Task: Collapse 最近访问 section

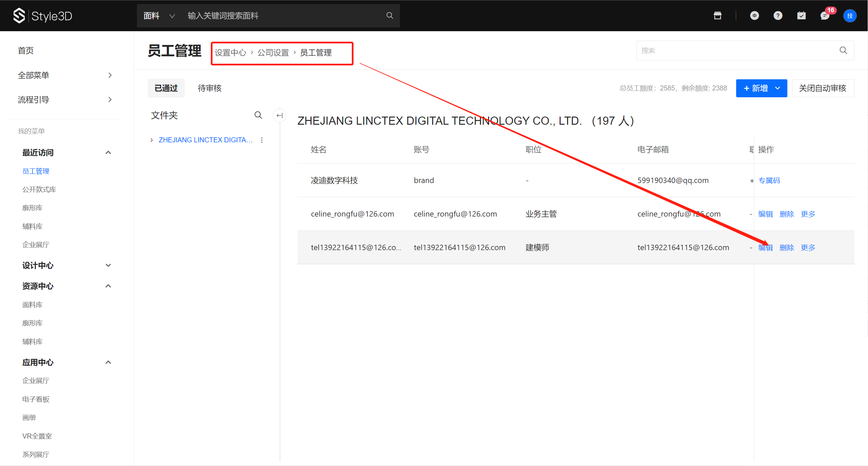Action: pos(108,153)
